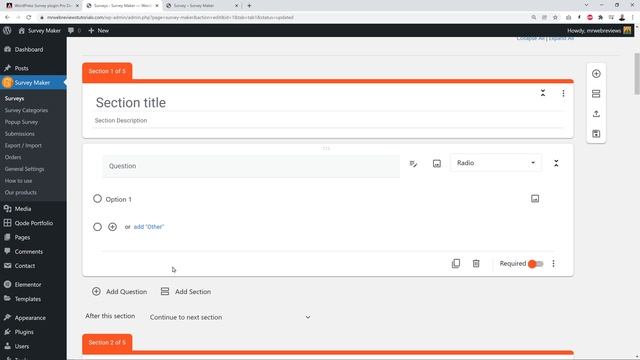
Task: Click the Question input field
Action: click(x=251, y=166)
